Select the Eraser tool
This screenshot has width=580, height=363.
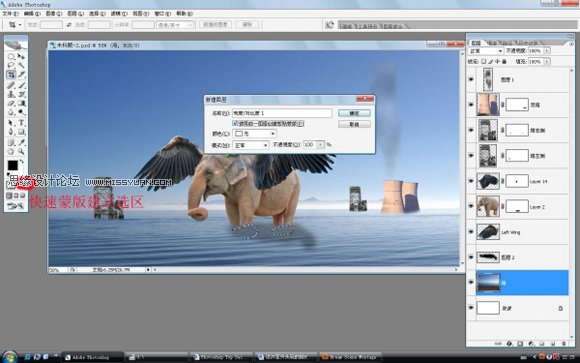pyautogui.click(x=11, y=103)
